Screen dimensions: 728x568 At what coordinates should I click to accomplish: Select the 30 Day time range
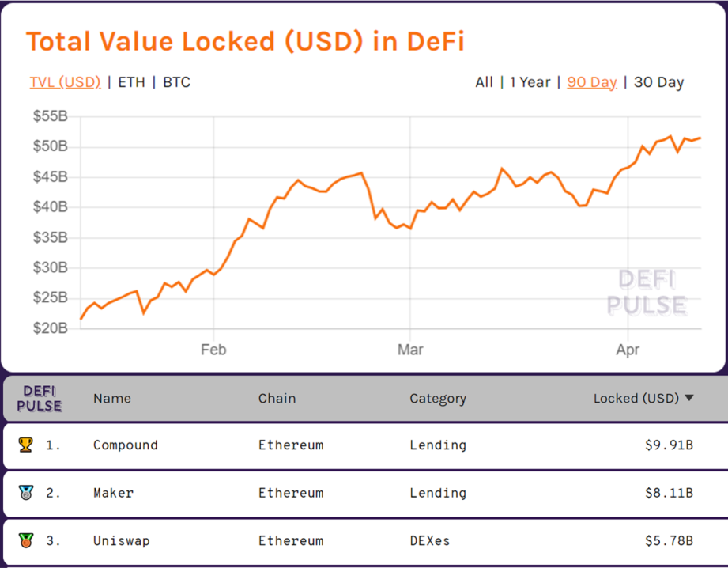[x=658, y=82]
